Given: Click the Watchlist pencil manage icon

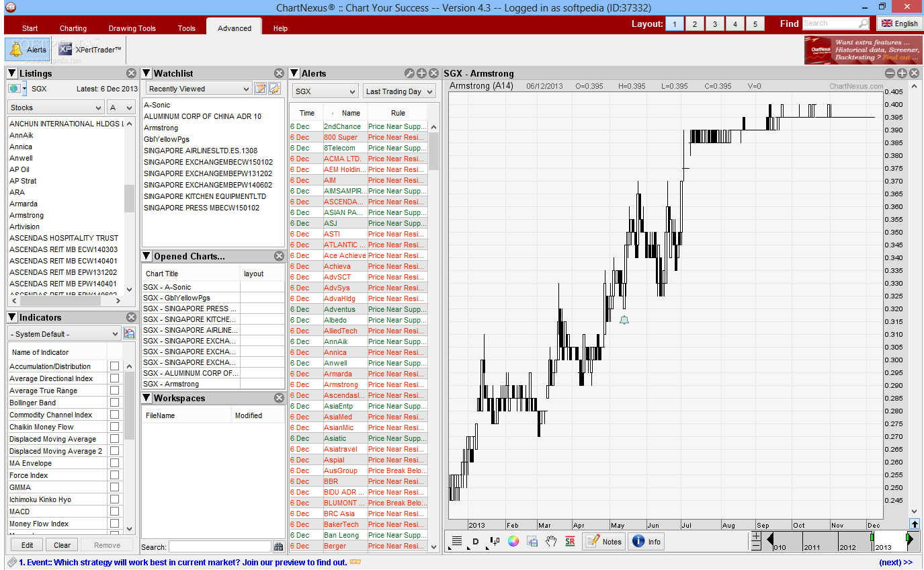Looking at the screenshot, I should 274,89.
